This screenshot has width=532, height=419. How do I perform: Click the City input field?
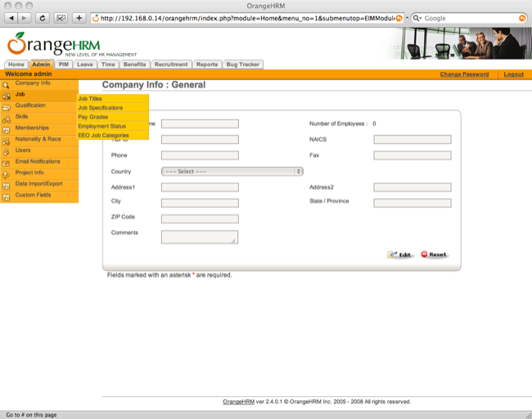pos(200,203)
